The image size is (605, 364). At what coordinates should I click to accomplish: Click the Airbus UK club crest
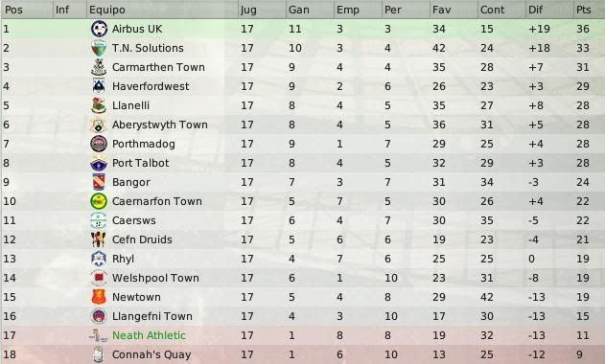99,29
